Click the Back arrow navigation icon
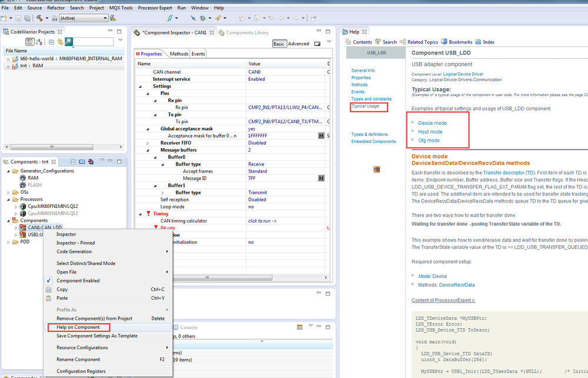 point(281,18)
